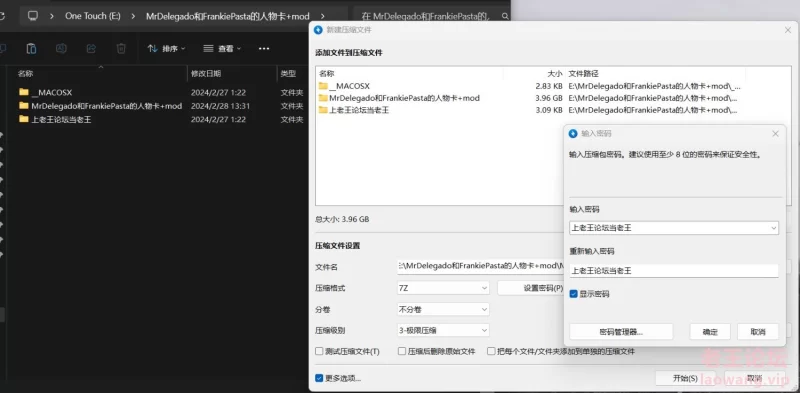Click the MrDelegado和FrankiePasta breadcrumb segment

228,16
